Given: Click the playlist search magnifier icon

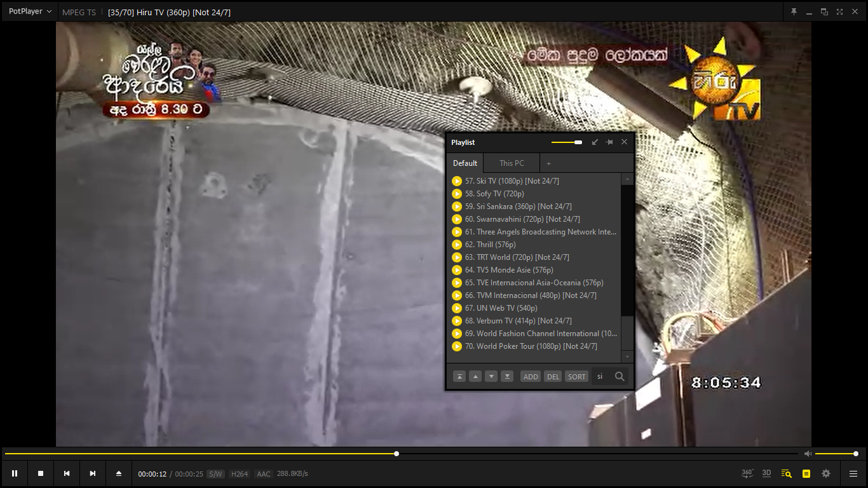Looking at the screenshot, I should coord(620,376).
